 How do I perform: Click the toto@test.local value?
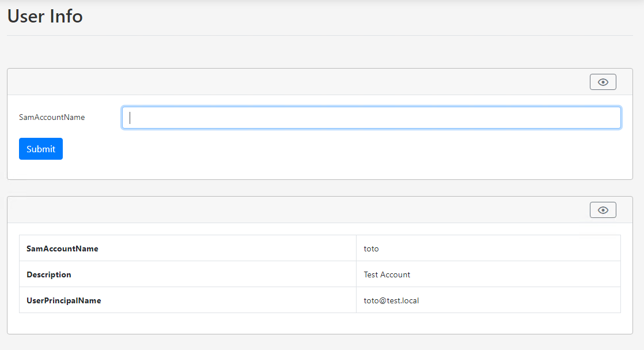(391, 300)
